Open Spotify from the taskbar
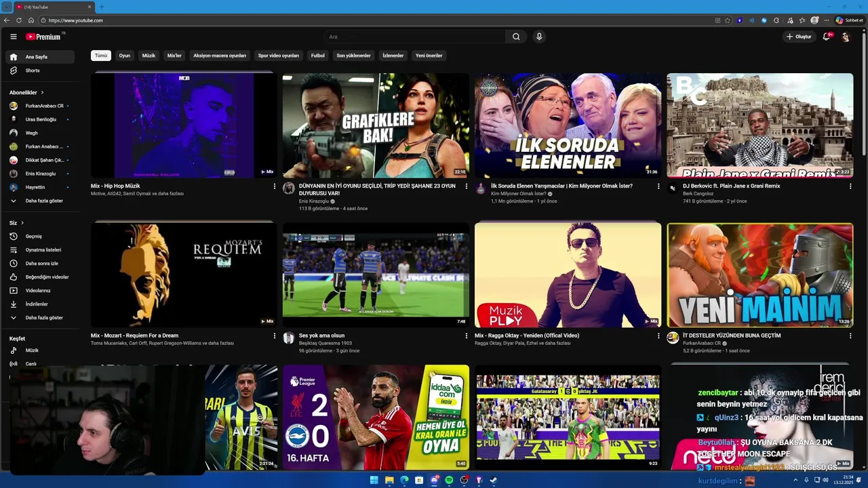868x488 pixels. (449, 481)
